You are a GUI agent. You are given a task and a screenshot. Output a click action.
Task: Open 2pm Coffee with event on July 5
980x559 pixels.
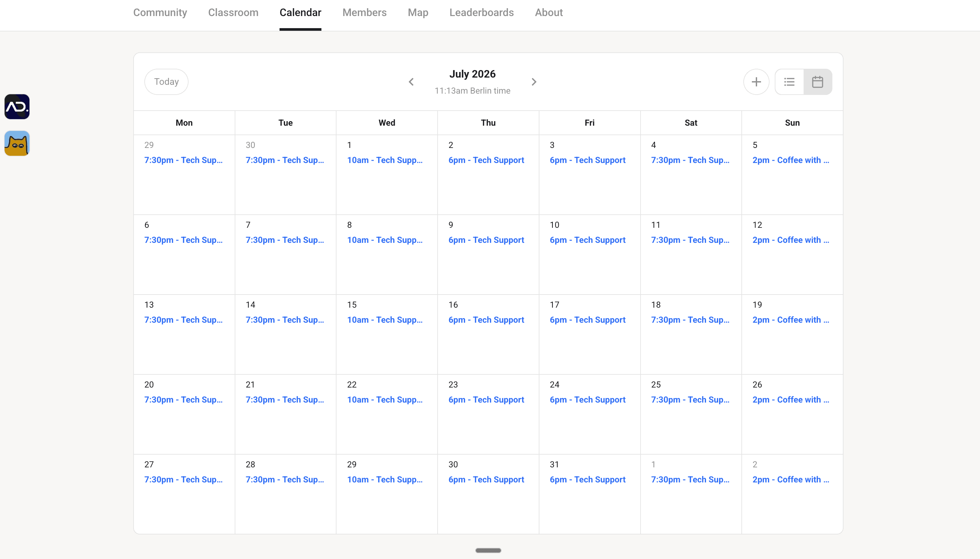pos(790,160)
